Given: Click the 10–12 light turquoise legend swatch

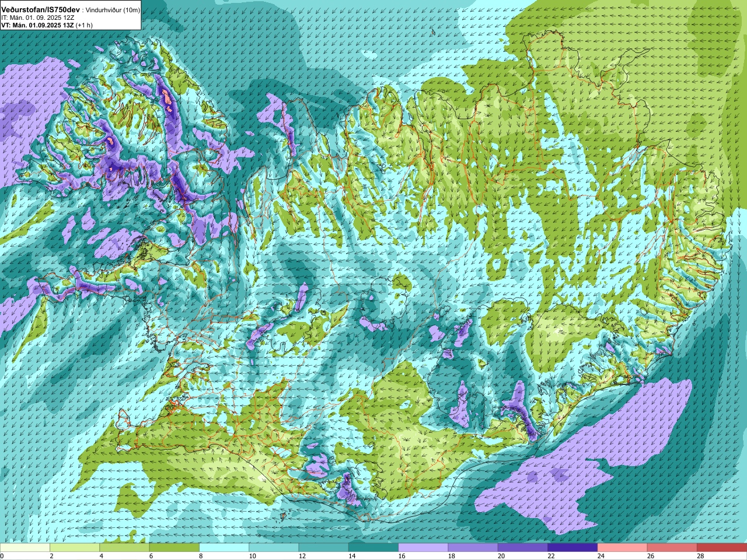Looking at the screenshot, I should click(274, 548).
